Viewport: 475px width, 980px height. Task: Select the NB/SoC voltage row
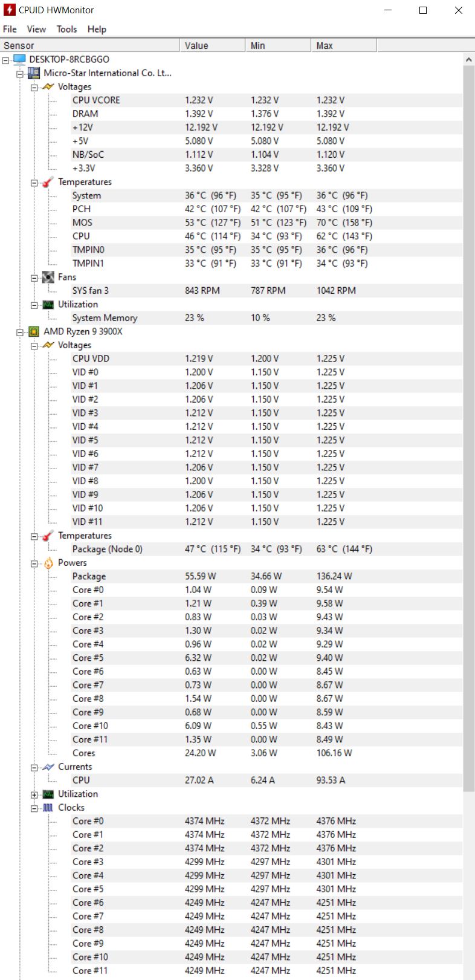tap(267, 155)
